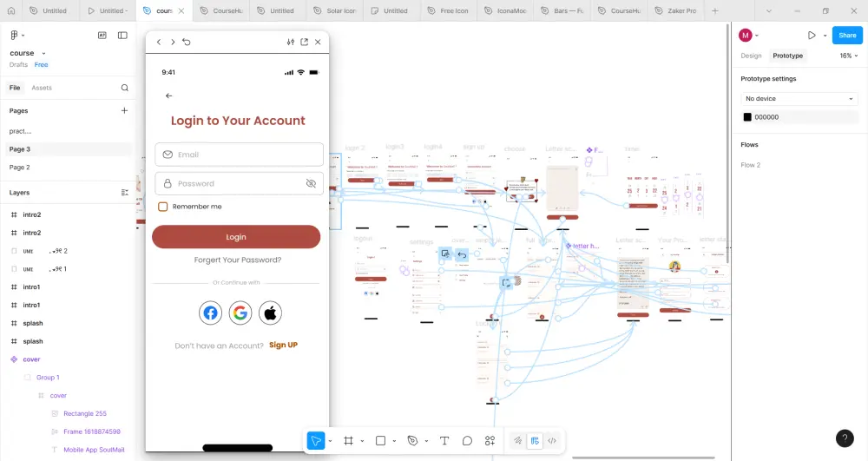Select the Group 1 layer
Viewport: 868px width, 461px height.
point(48,378)
